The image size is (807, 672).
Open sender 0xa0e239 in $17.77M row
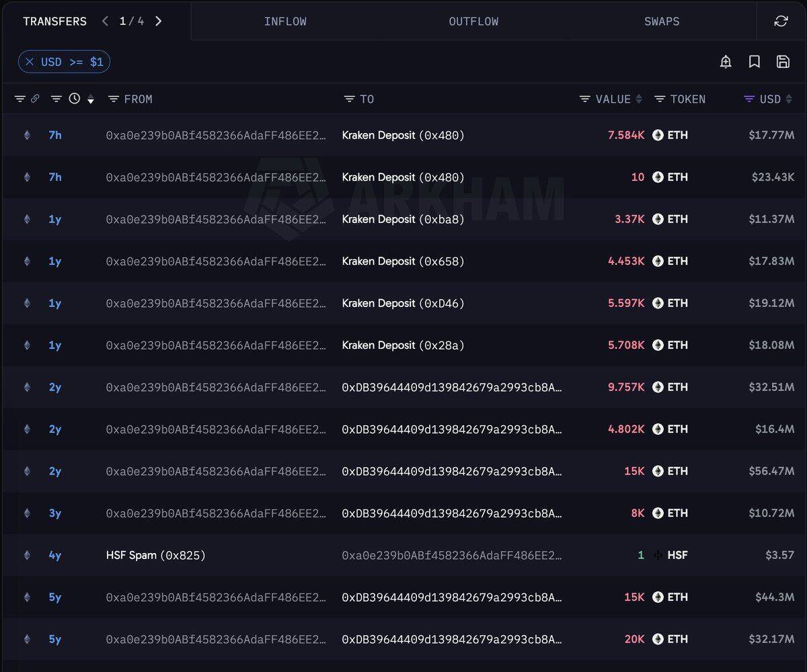pyautogui.click(x=216, y=135)
